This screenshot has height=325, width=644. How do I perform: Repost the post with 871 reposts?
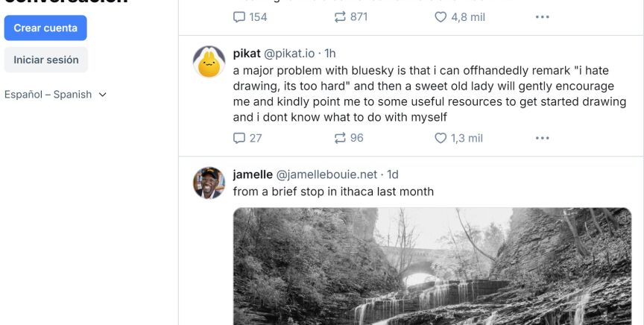coord(341,16)
